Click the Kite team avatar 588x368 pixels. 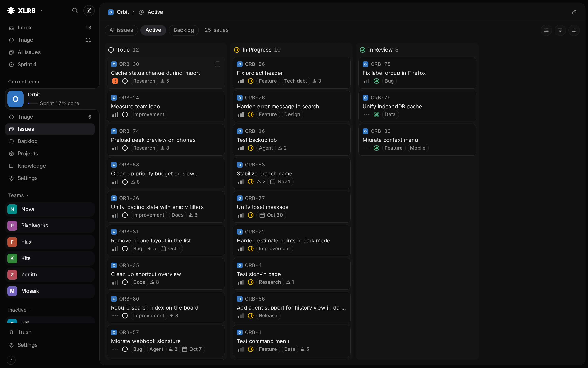[x=12, y=258]
